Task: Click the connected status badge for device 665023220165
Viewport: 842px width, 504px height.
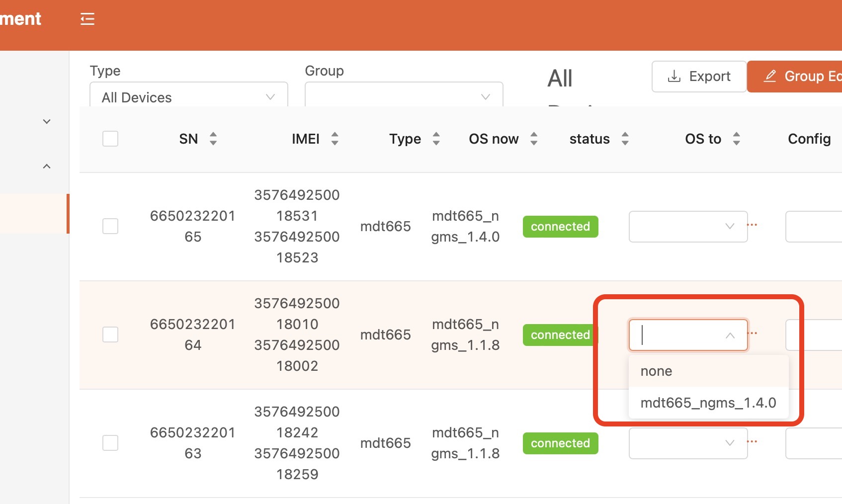Action: point(560,227)
